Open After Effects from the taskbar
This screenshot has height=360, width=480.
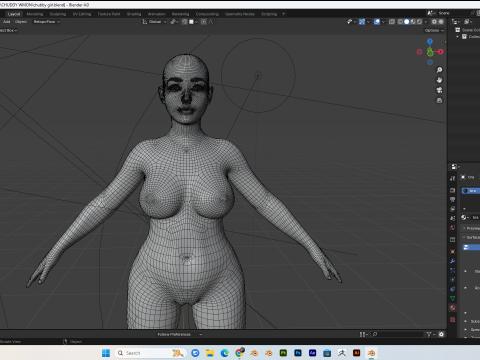(x=312, y=353)
